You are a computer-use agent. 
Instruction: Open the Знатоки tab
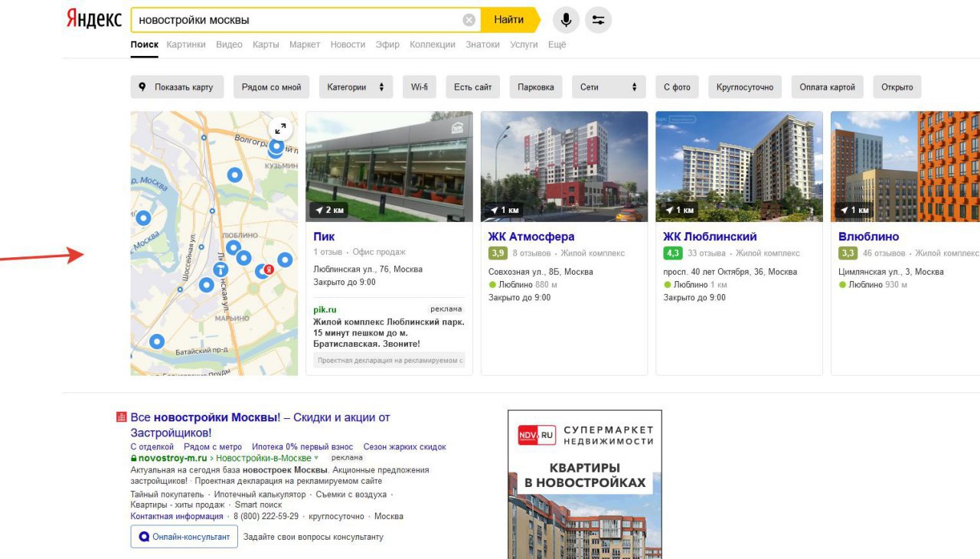[482, 44]
